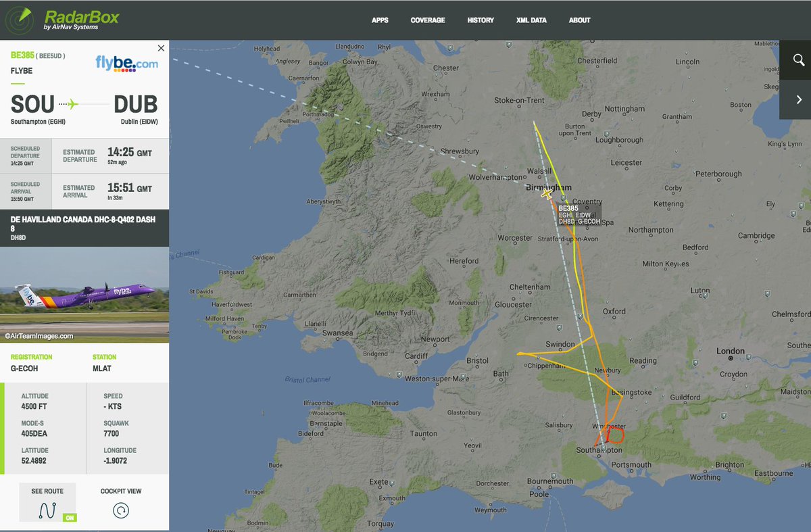
Task: Click the London label on map
Action: 731,351
